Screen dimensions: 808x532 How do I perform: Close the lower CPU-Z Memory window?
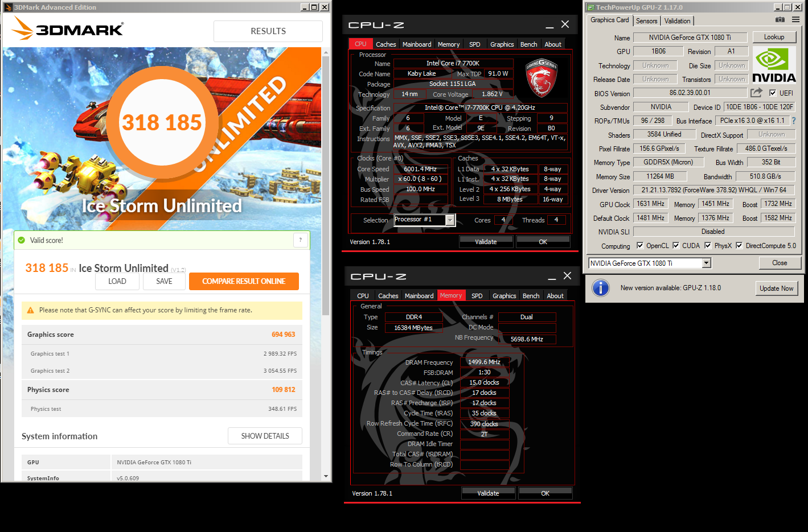point(567,276)
